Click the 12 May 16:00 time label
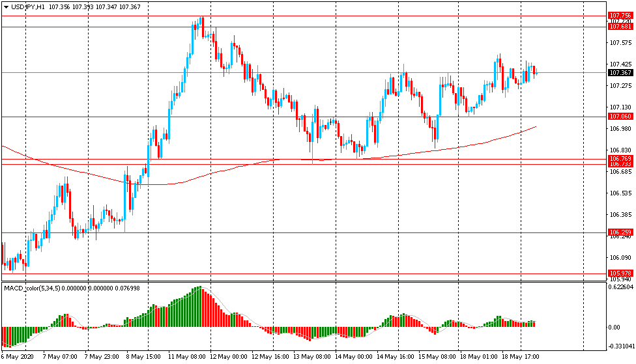The image size is (636, 364). [x=270, y=357]
